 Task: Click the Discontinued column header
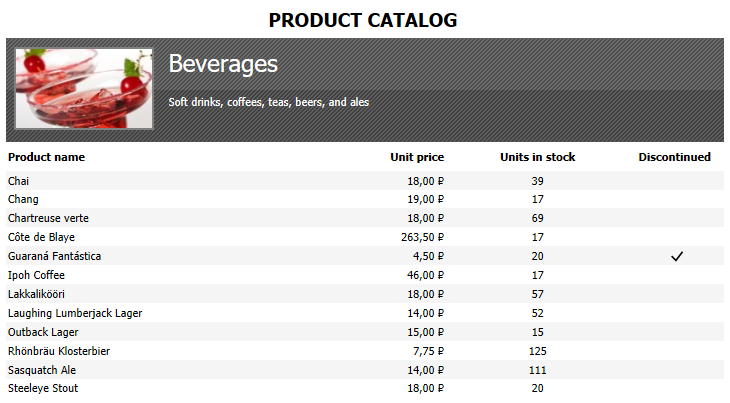674,157
